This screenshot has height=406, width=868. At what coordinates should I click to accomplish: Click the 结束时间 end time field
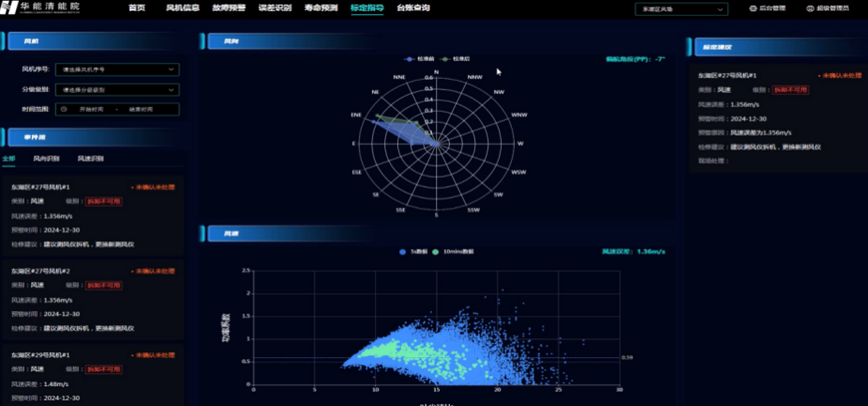point(141,110)
